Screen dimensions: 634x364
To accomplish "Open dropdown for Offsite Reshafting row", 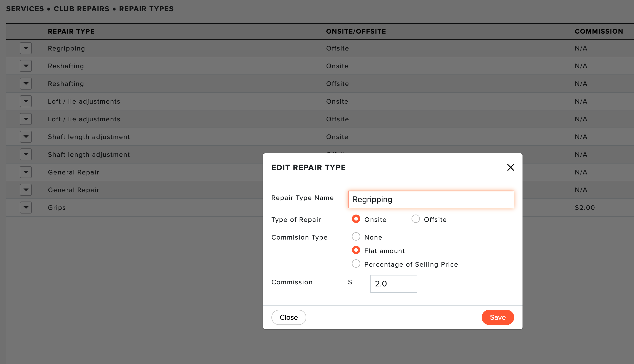I will [26, 84].
